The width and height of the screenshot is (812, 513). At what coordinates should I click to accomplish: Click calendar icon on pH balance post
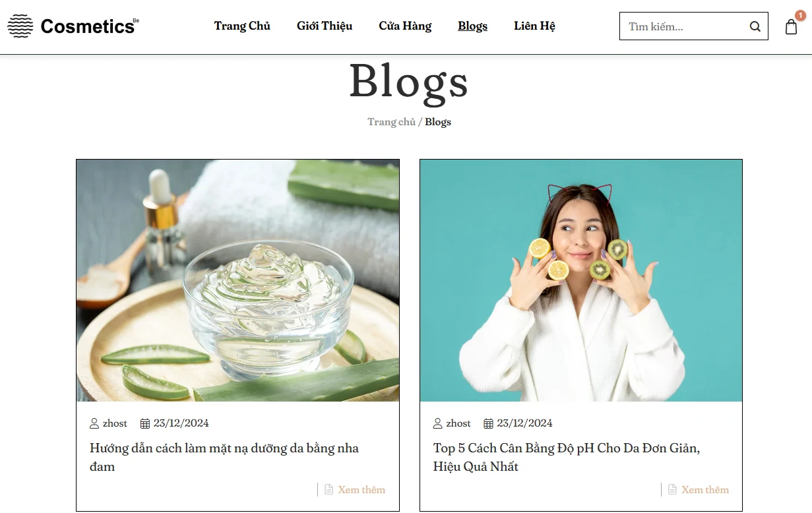(489, 423)
